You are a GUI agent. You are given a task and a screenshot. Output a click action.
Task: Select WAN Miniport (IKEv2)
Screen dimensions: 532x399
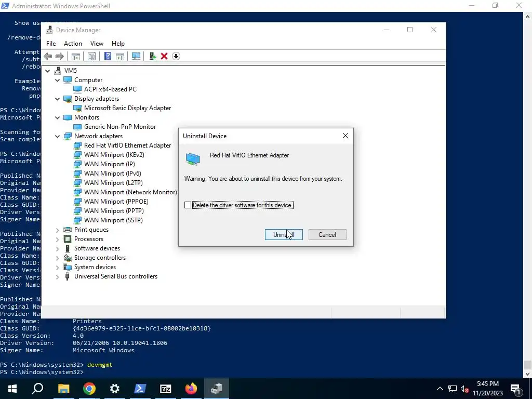114,155
